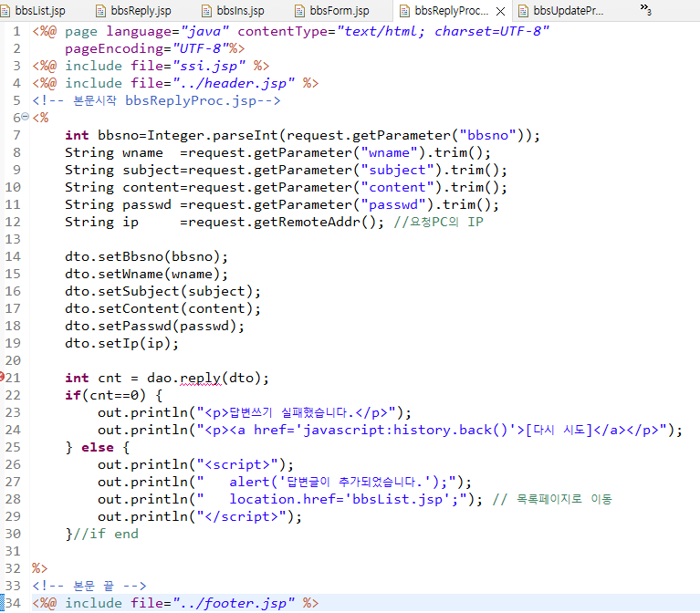Click the "subject" string parameter

point(397,171)
